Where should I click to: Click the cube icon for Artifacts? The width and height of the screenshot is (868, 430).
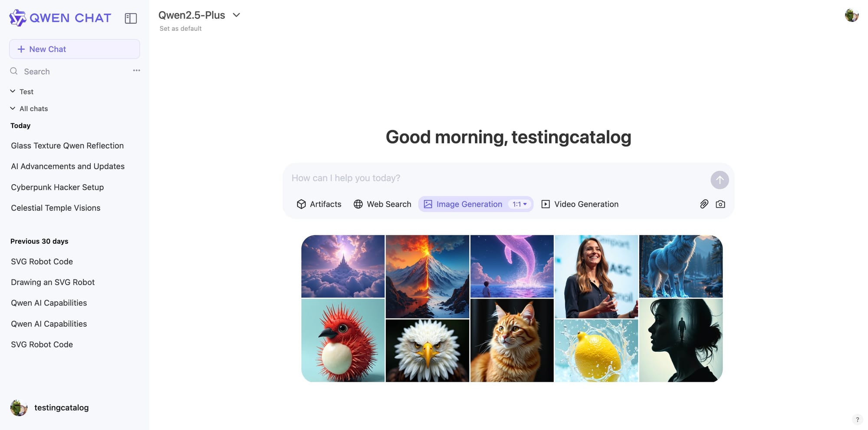point(301,204)
